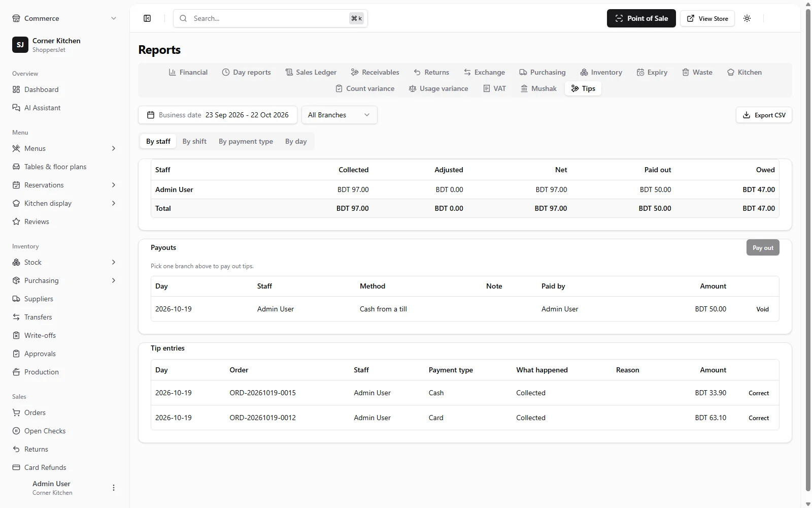Image resolution: width=812 pixels, height=508 pixels.
Task: Focus the Search input field
Action: click(270, 18)
